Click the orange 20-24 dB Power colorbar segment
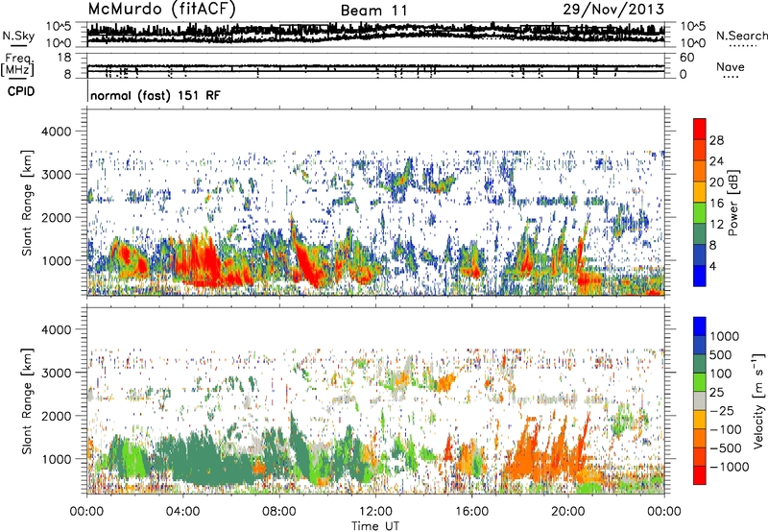The image size is (768, 532). click(700, 171)
